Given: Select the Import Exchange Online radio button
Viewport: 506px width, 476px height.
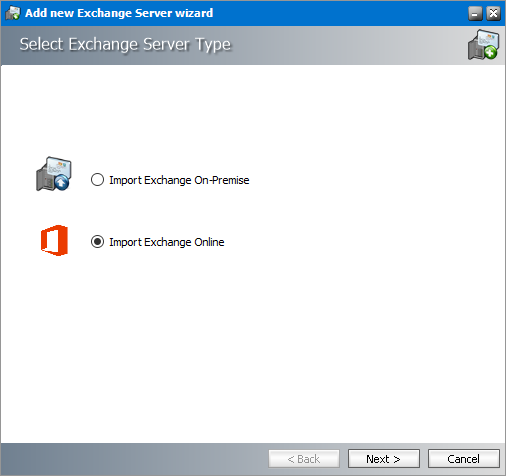Looking at the screenshot, I should (x=97, y=242).
